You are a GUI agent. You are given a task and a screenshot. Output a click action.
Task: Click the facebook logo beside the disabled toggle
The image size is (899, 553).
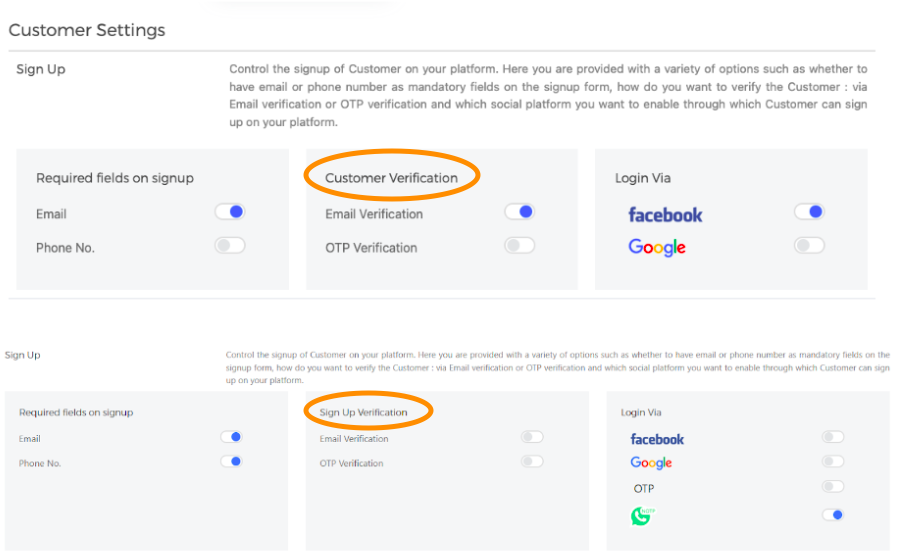click(657, 439)
